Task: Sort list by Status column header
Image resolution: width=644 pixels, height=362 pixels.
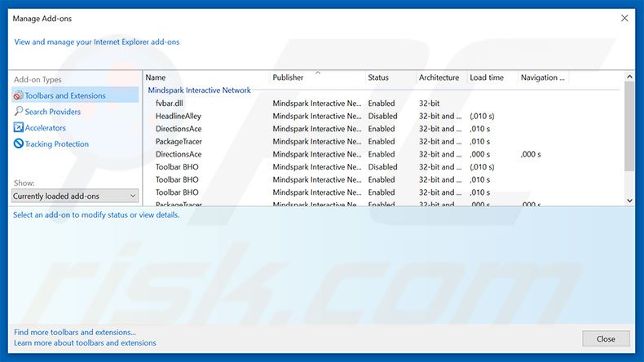Action: (378, 77)
